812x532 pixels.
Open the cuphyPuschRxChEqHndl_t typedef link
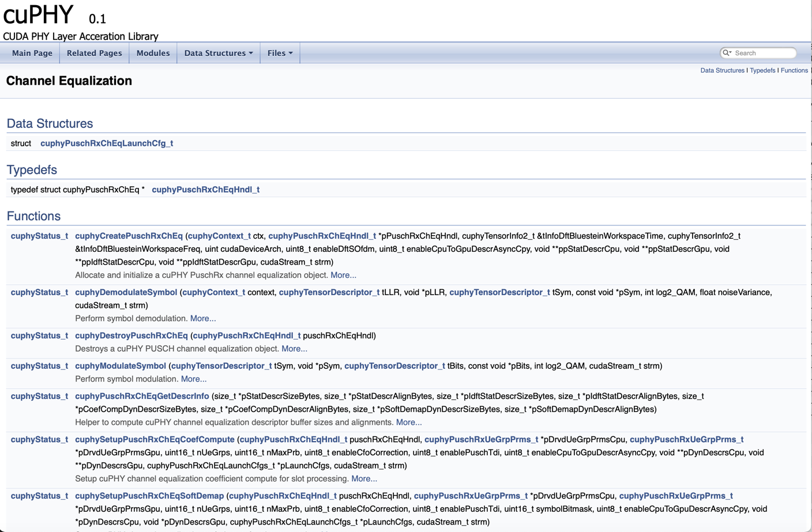click(206, 188)
